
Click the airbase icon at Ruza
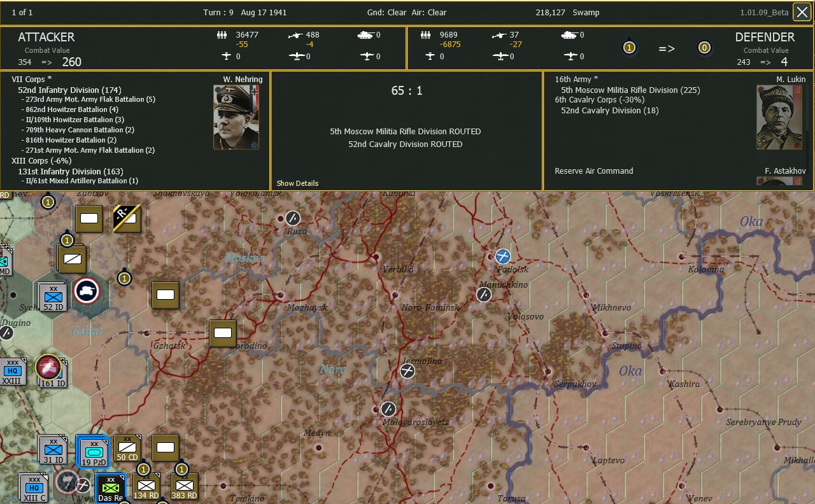(292, 218)
